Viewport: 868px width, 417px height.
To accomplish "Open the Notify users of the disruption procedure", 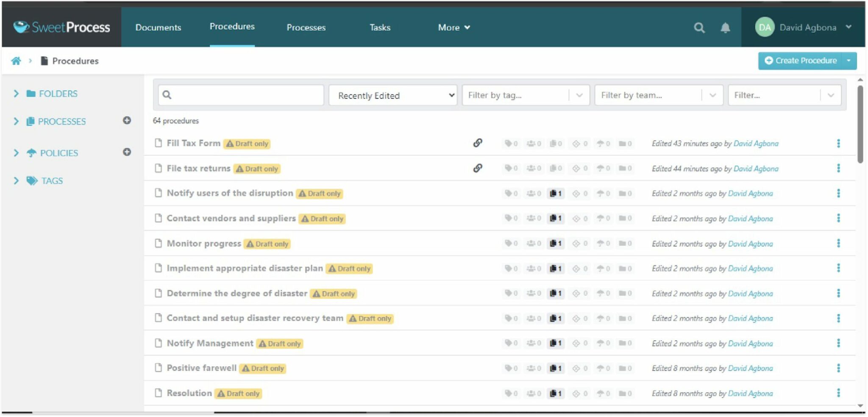I will point(230,193).
